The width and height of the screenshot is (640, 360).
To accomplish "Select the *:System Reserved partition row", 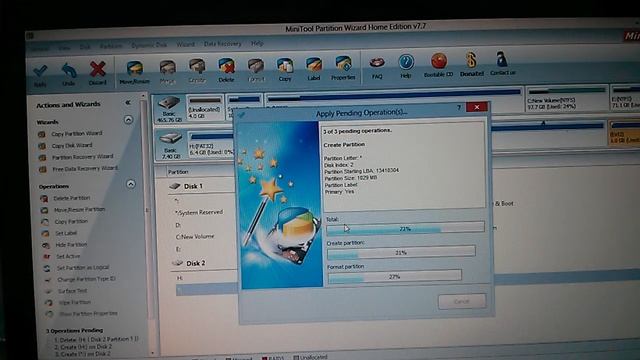I will 199,213.
